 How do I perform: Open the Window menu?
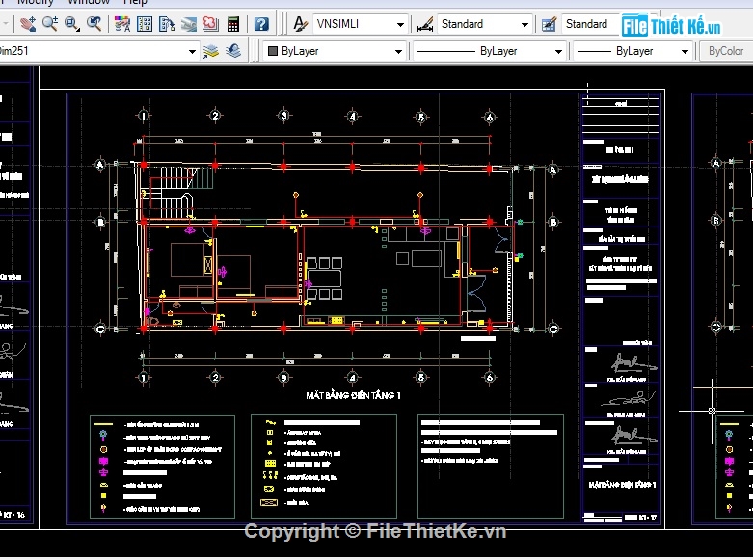[89, 2]
